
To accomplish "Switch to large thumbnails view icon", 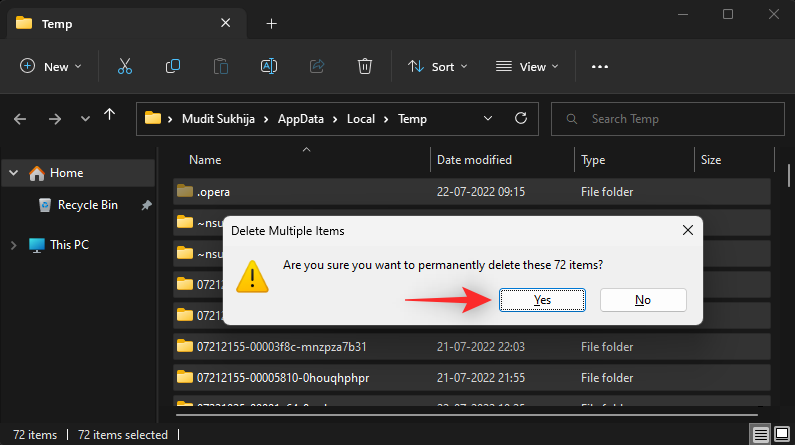I will tap(782, 434).
